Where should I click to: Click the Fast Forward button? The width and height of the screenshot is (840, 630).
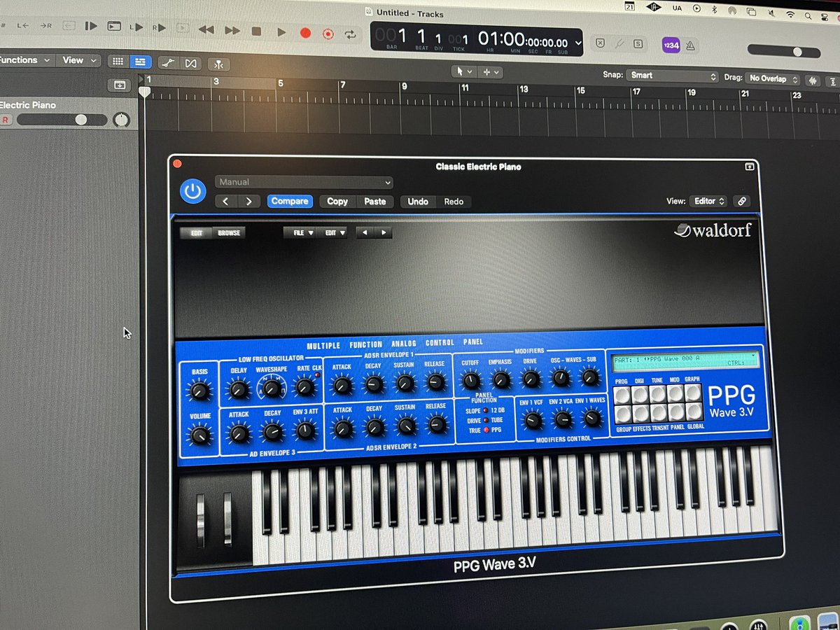click(231, 31)
